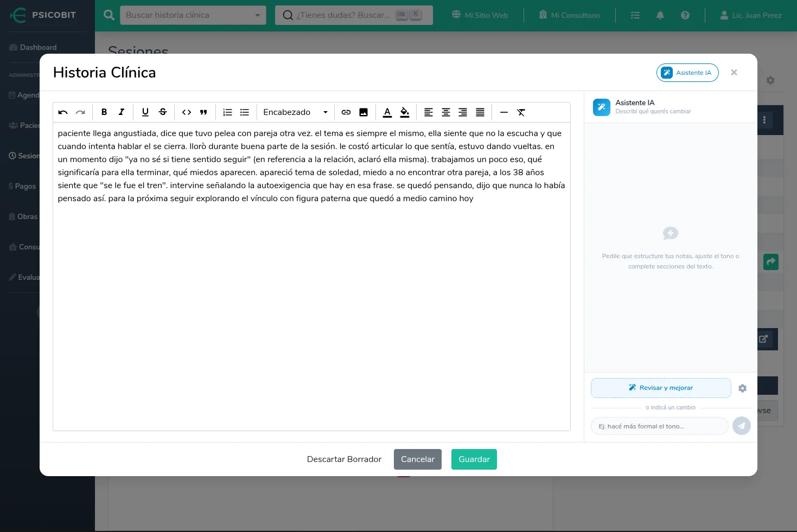Center align the text
The width and height of the screenshot is (797, 532).
point(446,112)
